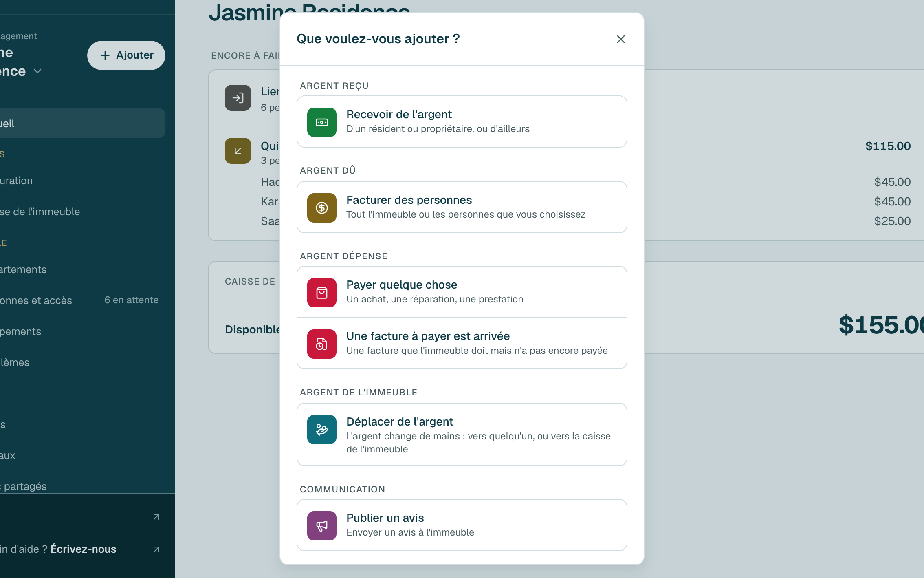Click the external link arrow next to Écrivez-nous
Viewport: 924px width, 578px height.
click(156, 549)
